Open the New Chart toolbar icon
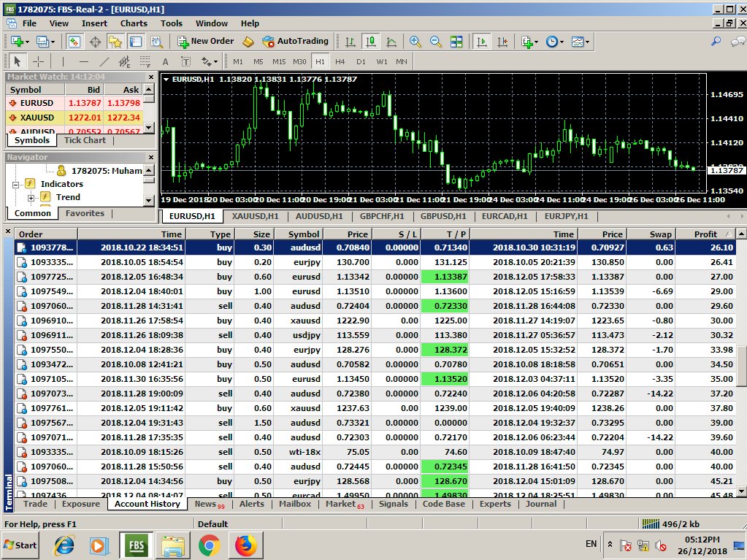 click(19, 42)
